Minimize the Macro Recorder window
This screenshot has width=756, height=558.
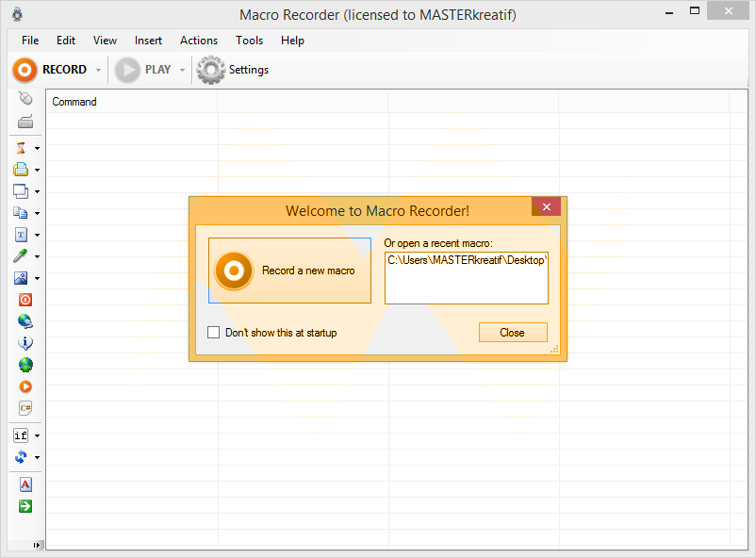(x=668, y=11)
